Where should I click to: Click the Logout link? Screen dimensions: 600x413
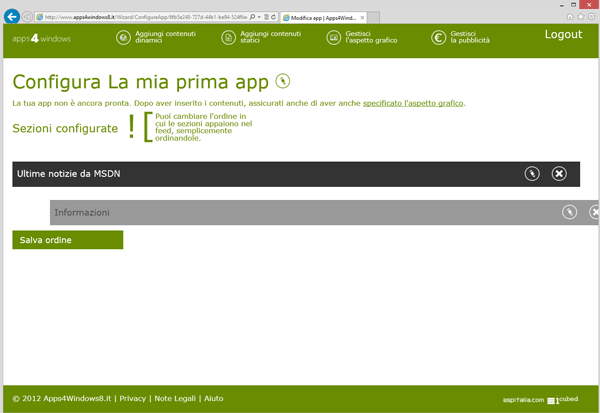[x=563, y=35]
